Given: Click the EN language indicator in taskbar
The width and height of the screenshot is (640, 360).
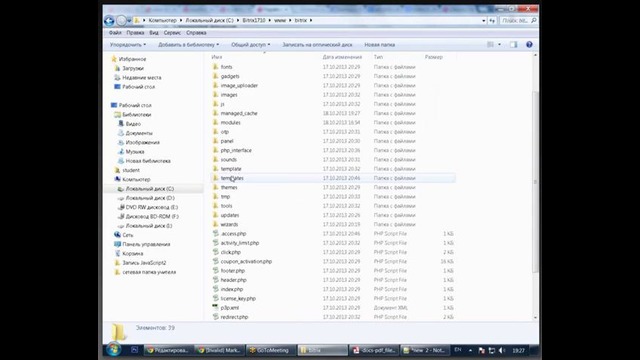Looking at the screenshot, I should [458, 350].
